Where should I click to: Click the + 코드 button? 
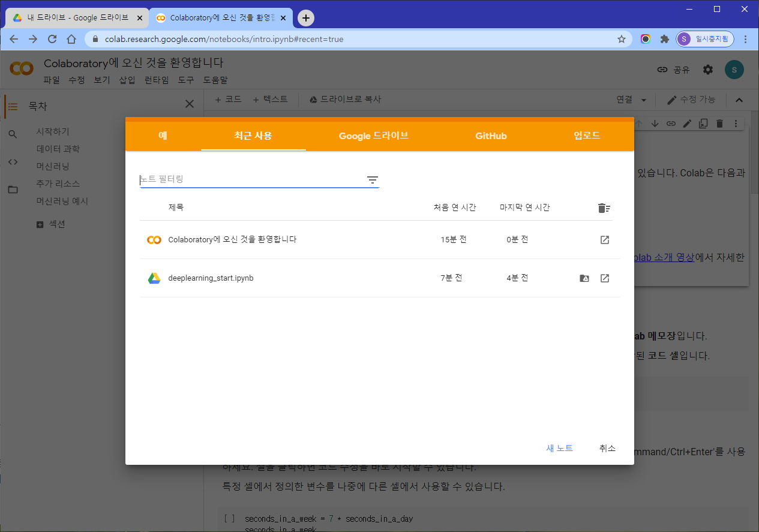[228, 100]
